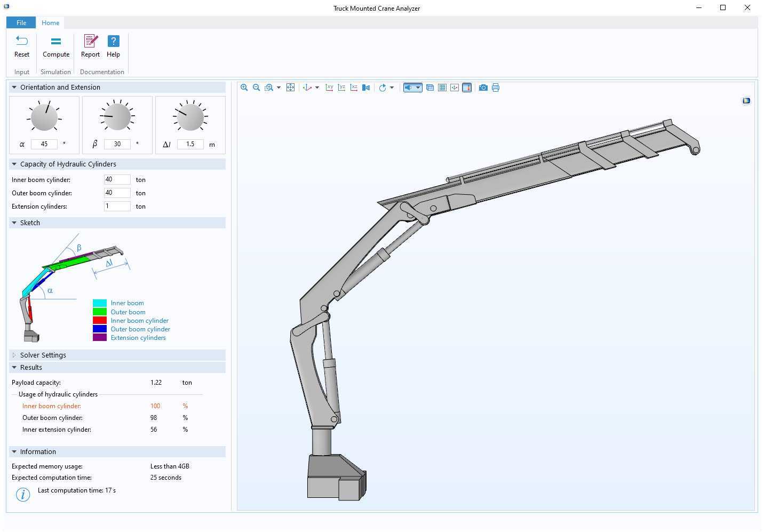The image size is (764, 532).
Task: Select the XY view orientation icon
Action: coord(330,88)
